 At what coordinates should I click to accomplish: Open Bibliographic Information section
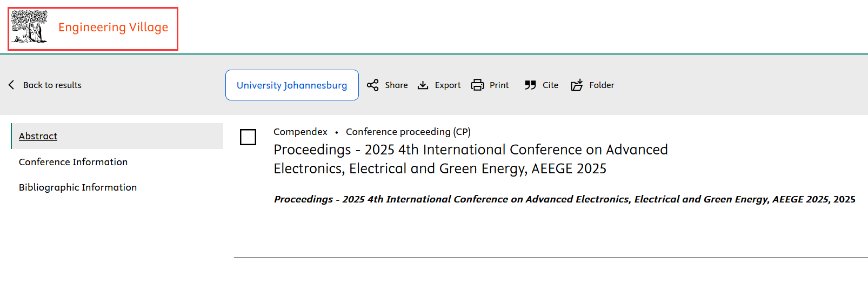click(x=78, y=187)
